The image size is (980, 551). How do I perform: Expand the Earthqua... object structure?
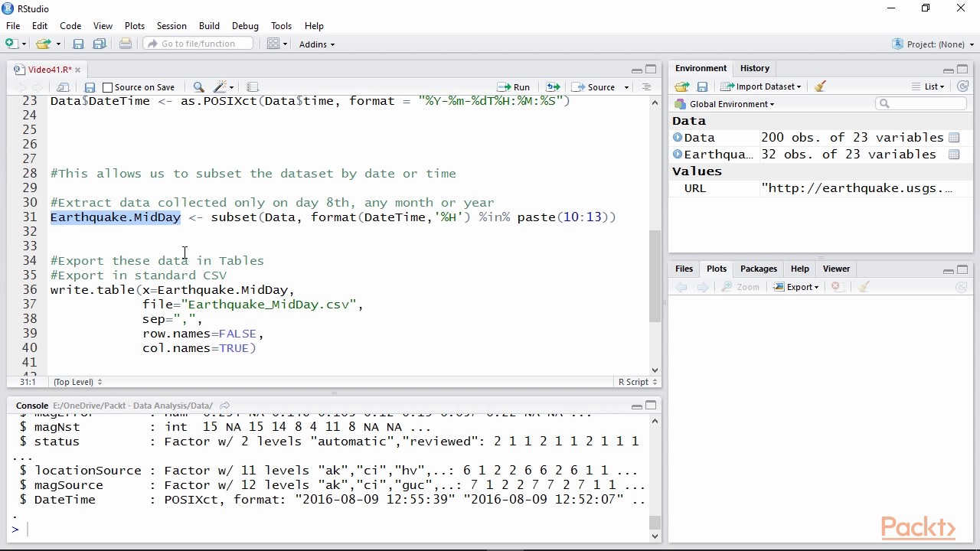(678, 155)
